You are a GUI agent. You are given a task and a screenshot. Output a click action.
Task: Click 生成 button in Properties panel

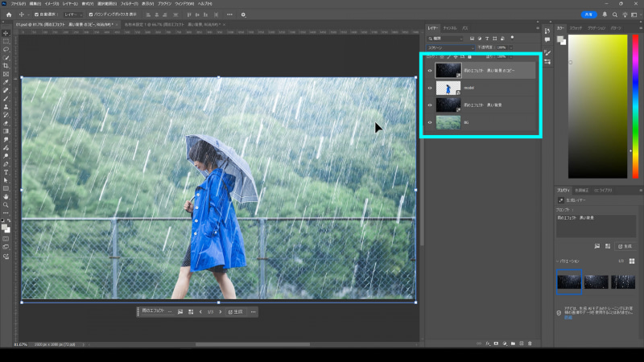point(625,246)
